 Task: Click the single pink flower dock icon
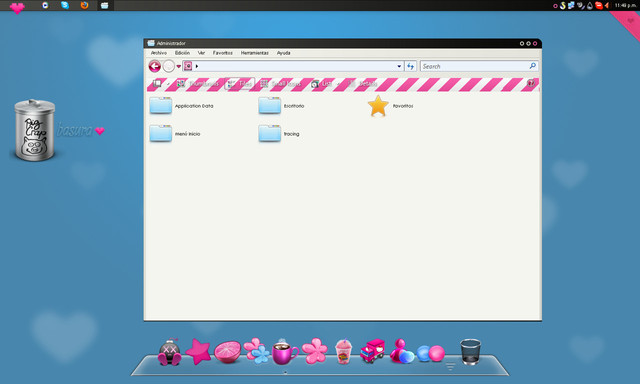coord(314,351)
